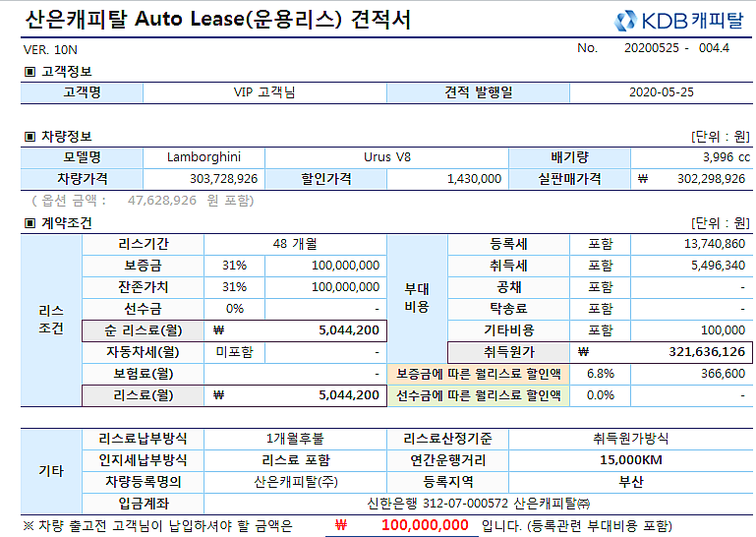Click the KDB 캐피탈 logo
Image resolution: width=756 pixels, height=537 pixels.
pos(678,21)
